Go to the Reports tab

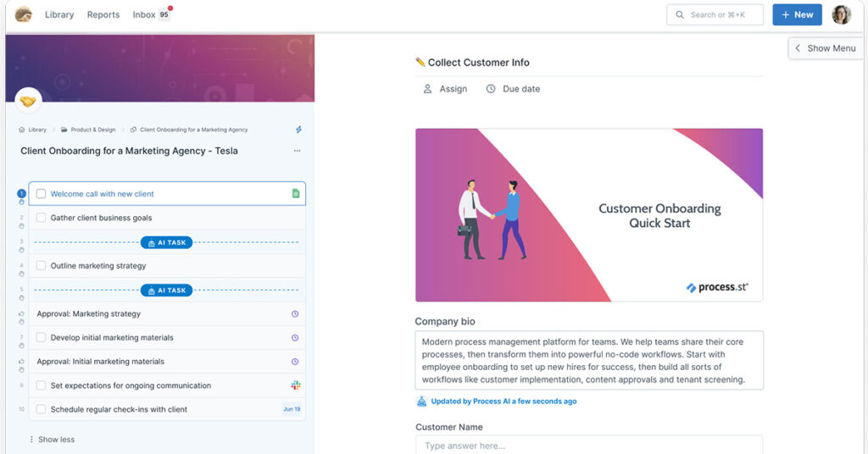point(103,14)
